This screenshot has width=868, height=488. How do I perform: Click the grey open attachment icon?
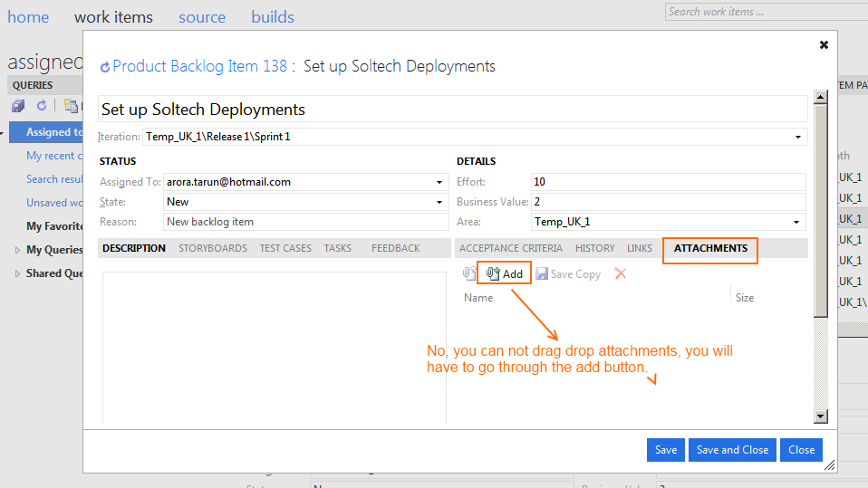click(x=469, y=273)
